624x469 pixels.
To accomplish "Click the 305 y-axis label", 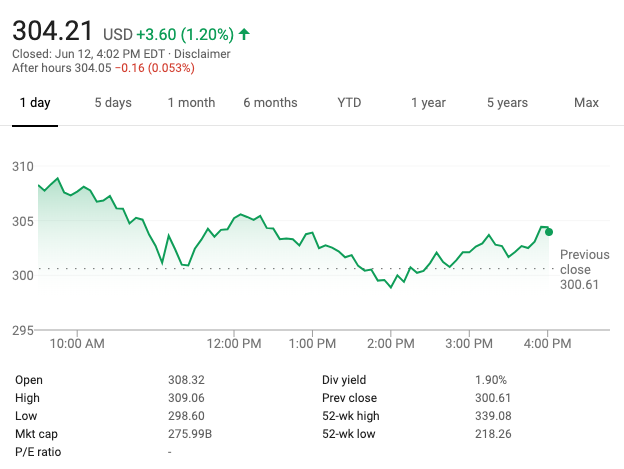I will (23, 221).
